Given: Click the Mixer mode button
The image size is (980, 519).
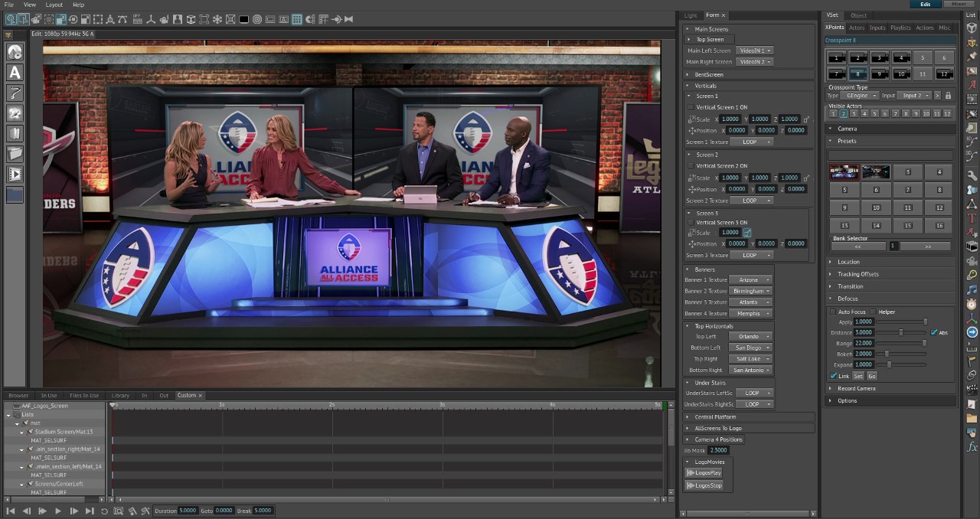Looking at the screenshot, I should coord(960,5).
